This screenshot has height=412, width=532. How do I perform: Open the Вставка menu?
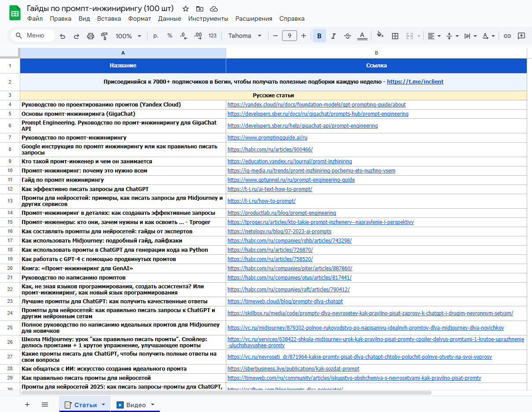[109, 18]
